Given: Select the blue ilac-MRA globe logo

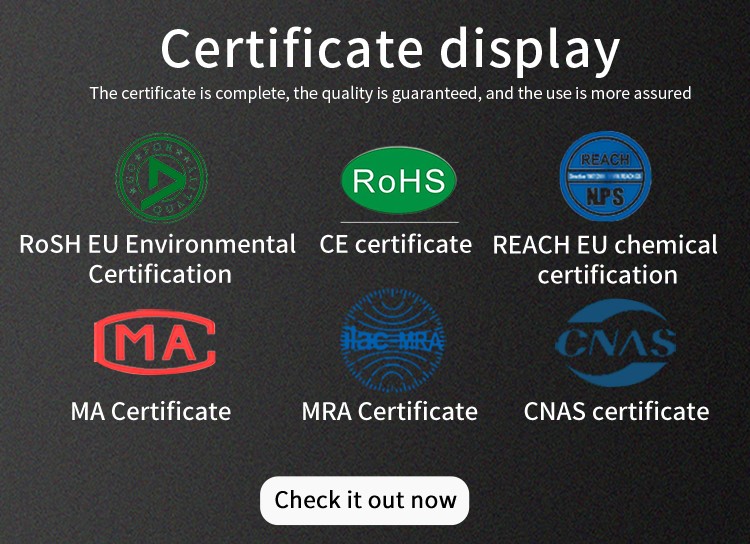Looking at the screenshot, I should (392, 343).
